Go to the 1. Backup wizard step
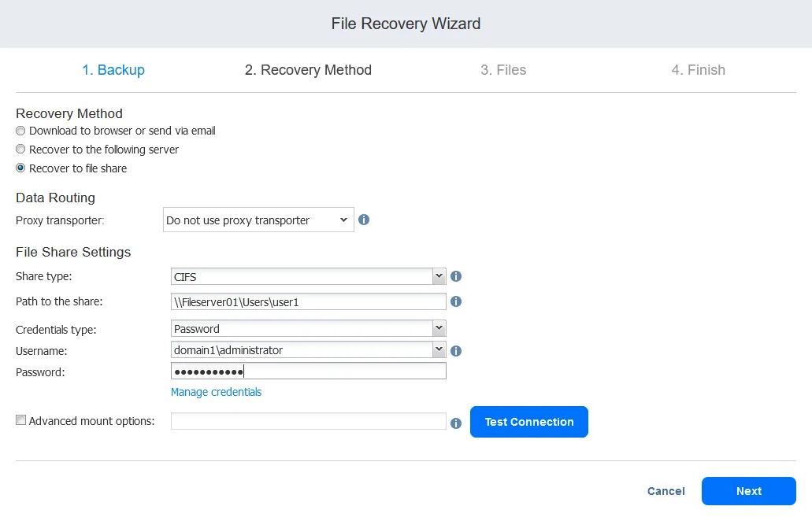812x521 pixels. coord(113,70)
